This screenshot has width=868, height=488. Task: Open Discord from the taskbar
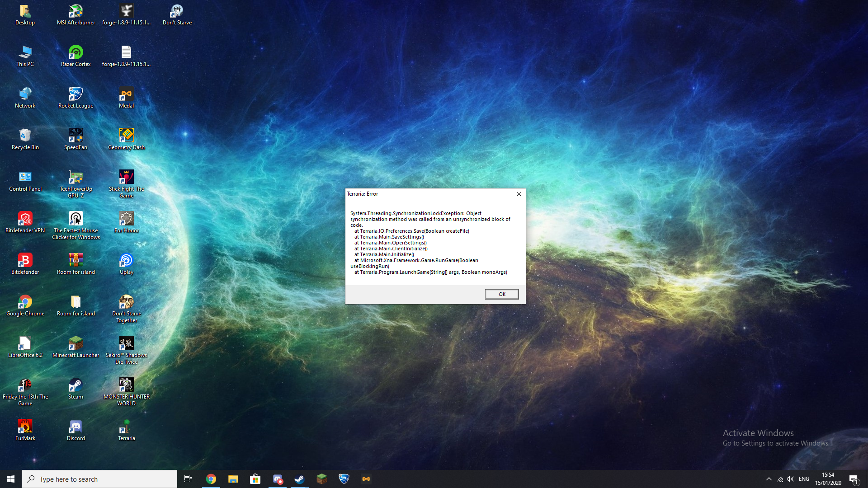(x=277, y=479)
